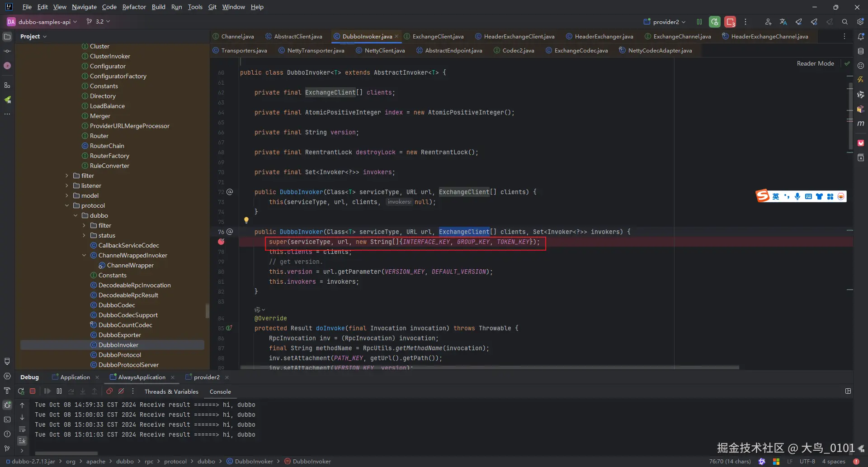Collapse the protocol folder in Project tree
This screenshot has height=467, width=868.
click(x=67, y=205)
